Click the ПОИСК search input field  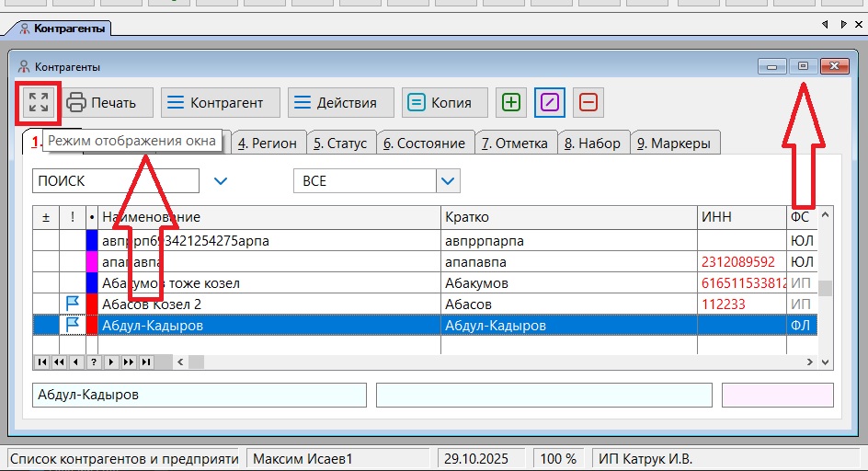pos(115,181)
